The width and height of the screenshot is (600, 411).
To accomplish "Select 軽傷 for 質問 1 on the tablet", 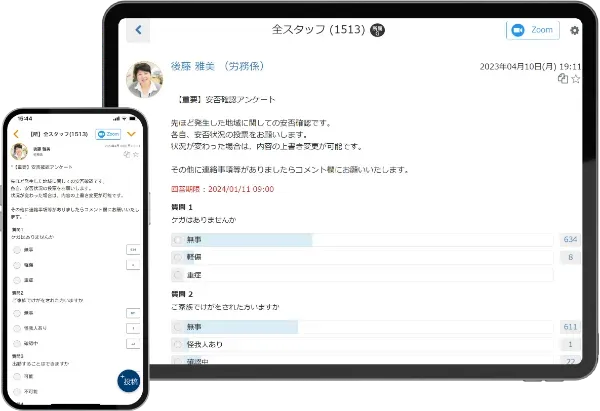I will [178, 257].
